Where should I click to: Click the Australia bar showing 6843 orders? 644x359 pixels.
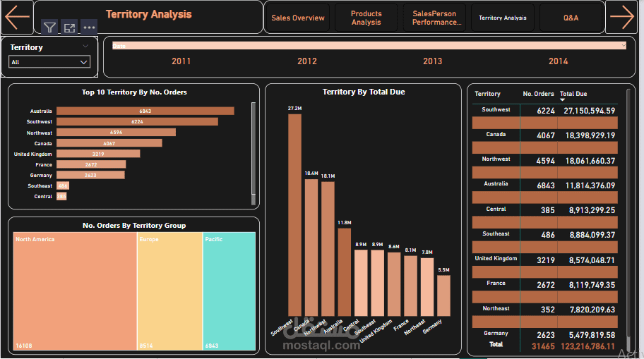145,111
